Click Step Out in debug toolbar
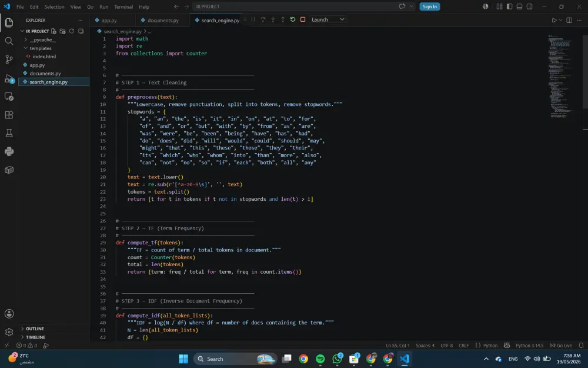This screenshot has height=368, width=588. (283, 19)
